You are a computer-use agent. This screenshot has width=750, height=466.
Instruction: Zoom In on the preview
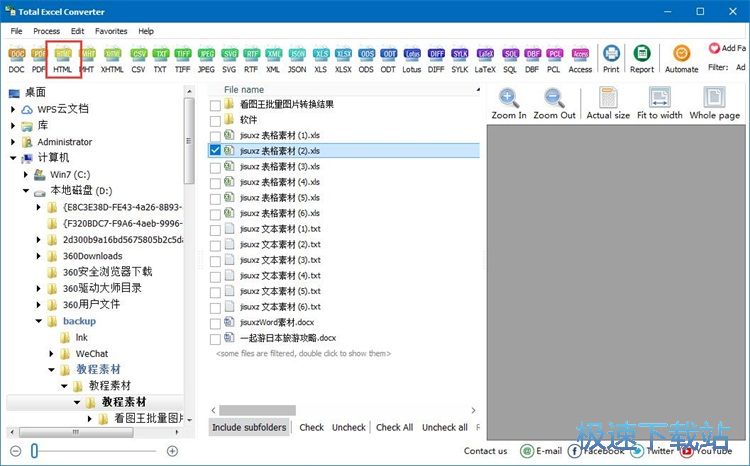coord(508,103)
